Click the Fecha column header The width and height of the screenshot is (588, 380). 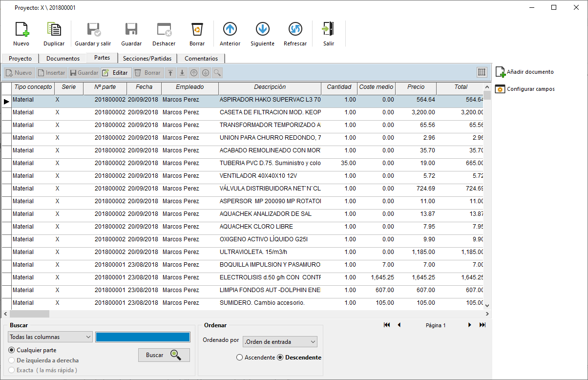[x=144, y=87]
